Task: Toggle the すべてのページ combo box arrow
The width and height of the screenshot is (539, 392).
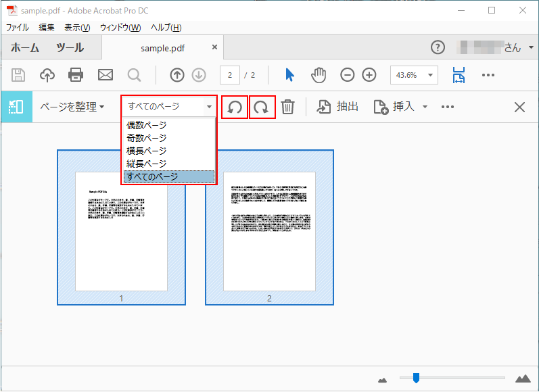Action: pos(209,107)
